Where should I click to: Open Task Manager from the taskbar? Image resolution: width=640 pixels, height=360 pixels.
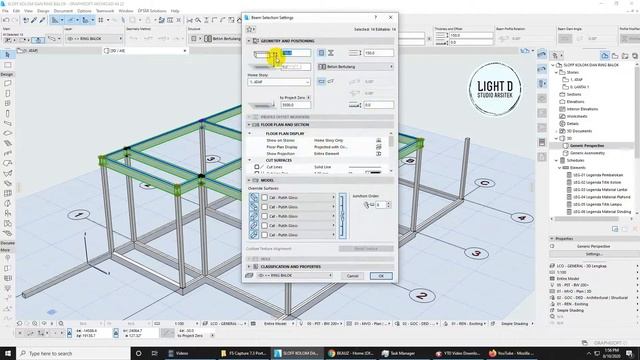click(399, 353)
